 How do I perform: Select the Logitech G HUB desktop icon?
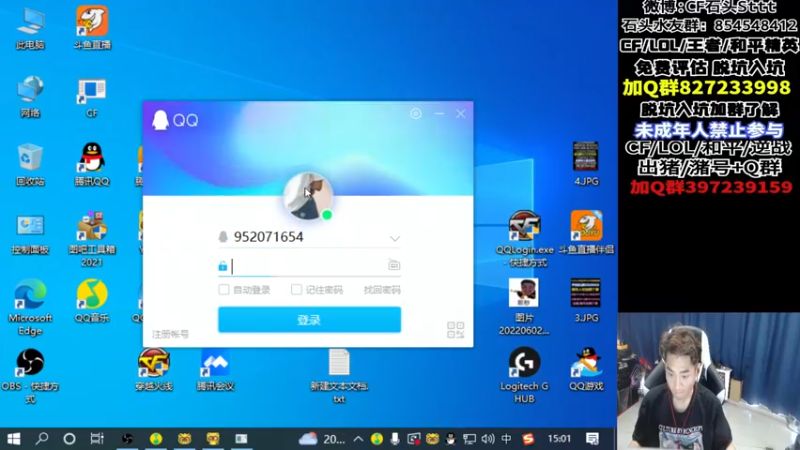pyautogui.click(x=524, y=376)
